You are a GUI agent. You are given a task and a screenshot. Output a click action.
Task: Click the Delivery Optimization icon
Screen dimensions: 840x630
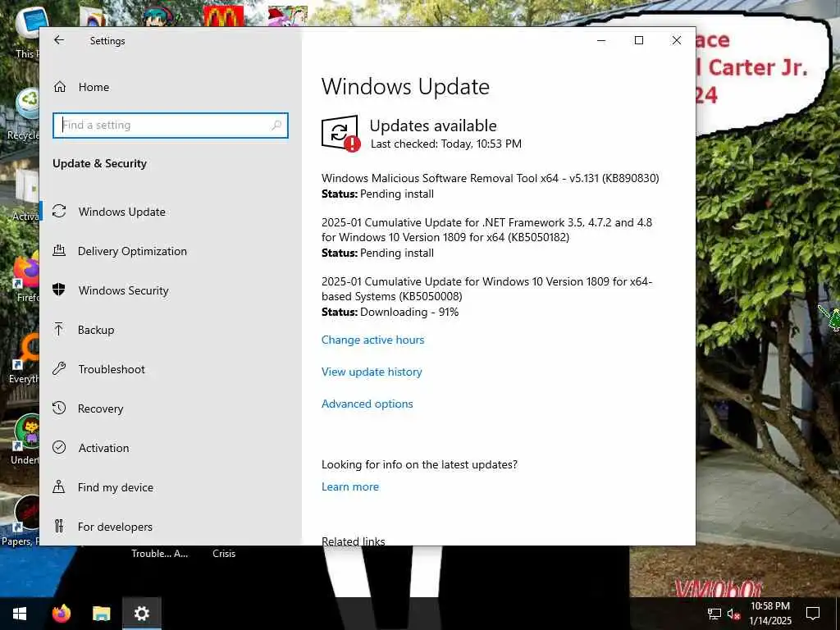pos(59,250)
